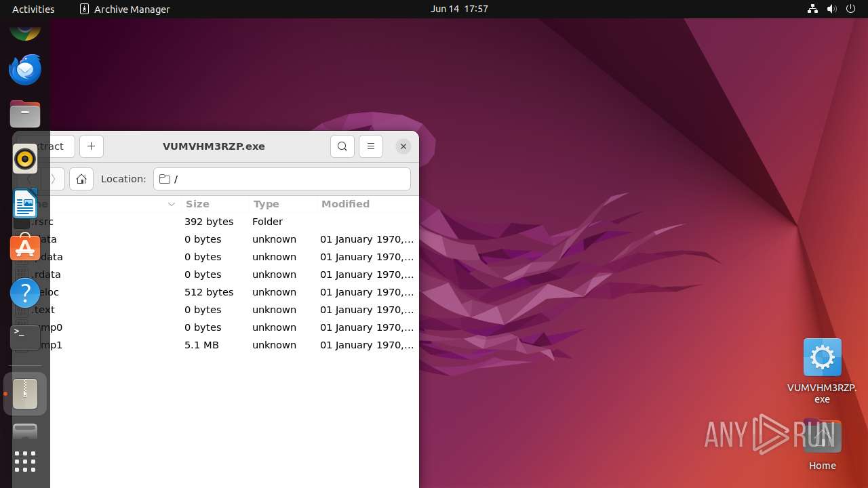Click the Location path input field
The height and width of the screenshot is (488, 868).
[282, 179]
